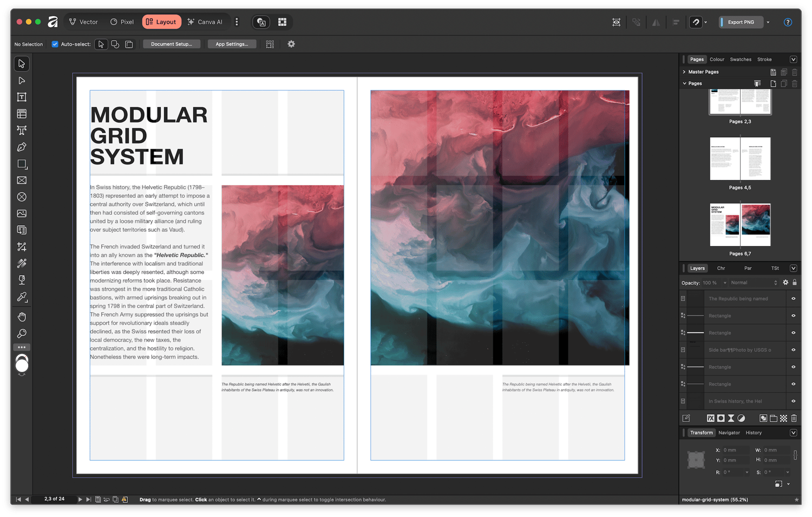Go to next page with status bar arrow
This screenshot has height=517, width=812.
pyautogui.click(x=80, y=499)
